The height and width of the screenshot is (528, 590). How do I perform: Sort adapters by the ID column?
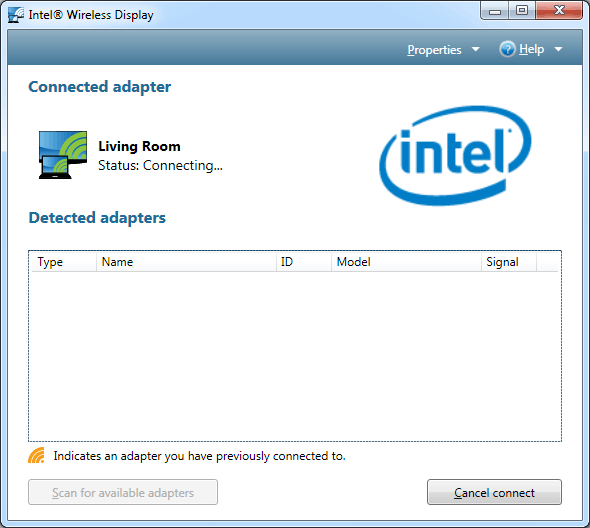pyautogui.click(x=304, y=262)
